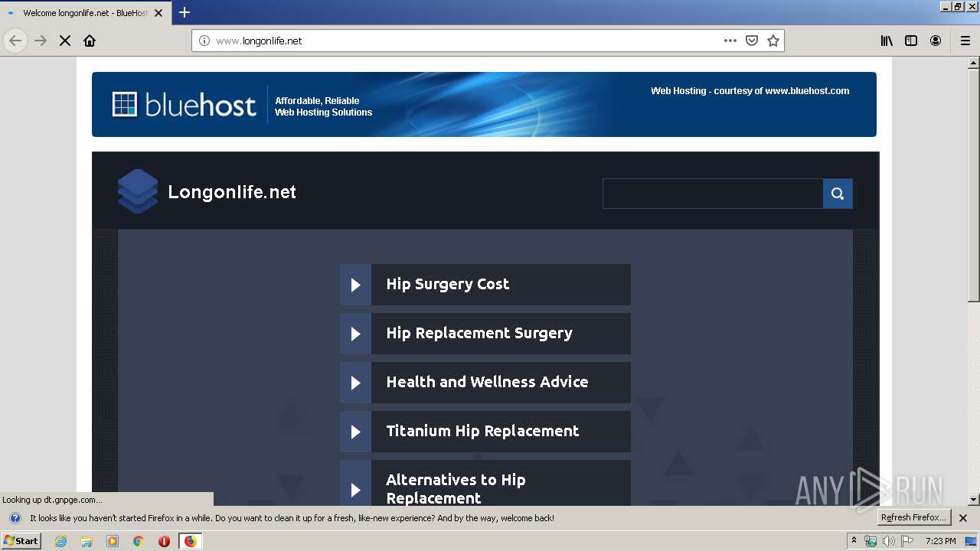This screenshot has height=551, width=980.
Task: Click the forward navigation arrow
Action: click(x=41, y=41)
